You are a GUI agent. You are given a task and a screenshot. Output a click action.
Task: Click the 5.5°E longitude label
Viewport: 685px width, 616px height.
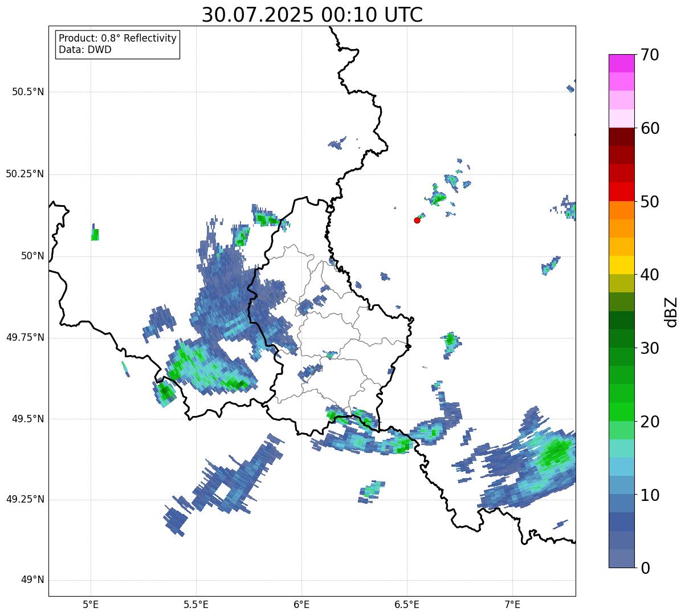coord(196,605)
